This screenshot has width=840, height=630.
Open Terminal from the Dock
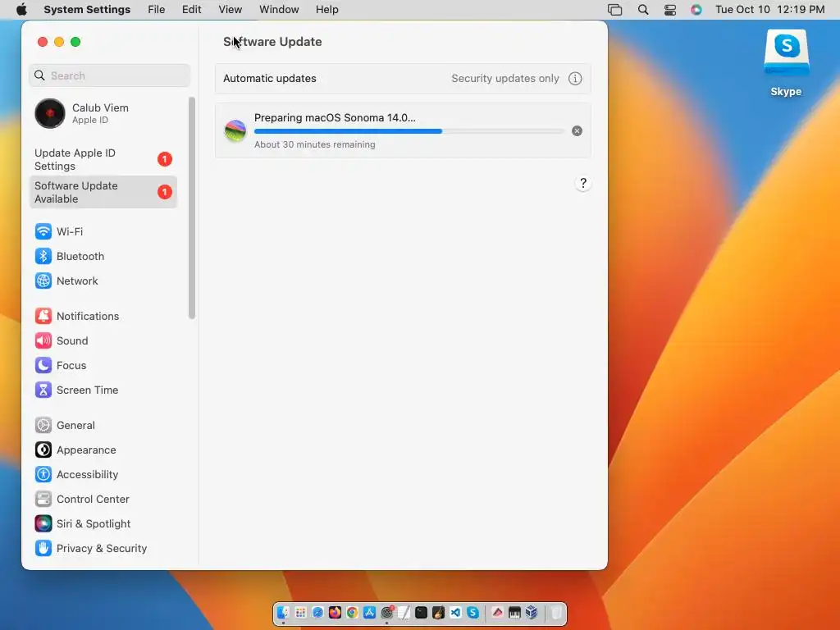click(421, 612)
